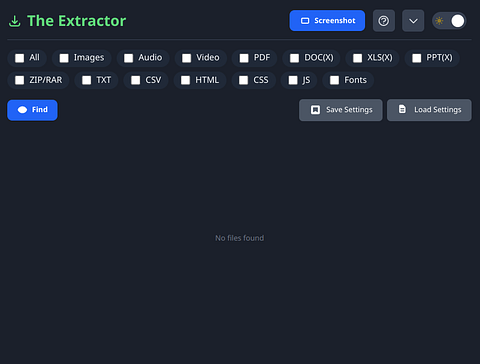The height and width of the screenshot is (364, 480).
Task: Take a capture with Screenshot button
Action: [327, 21]
